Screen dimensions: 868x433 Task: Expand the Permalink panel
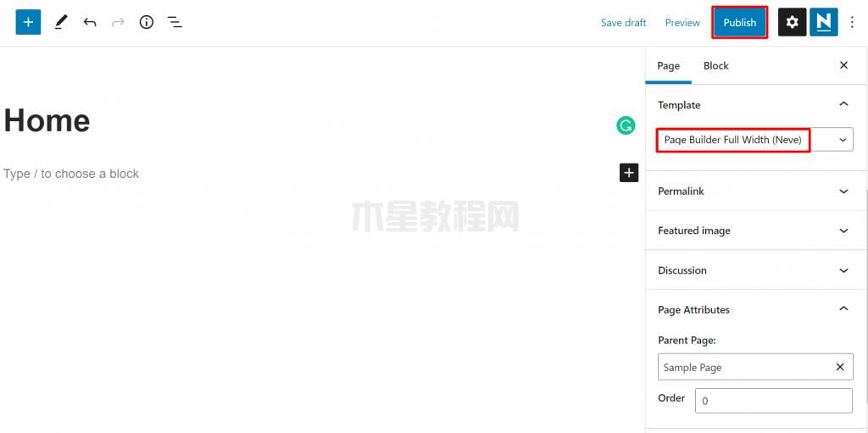point(755,191)
